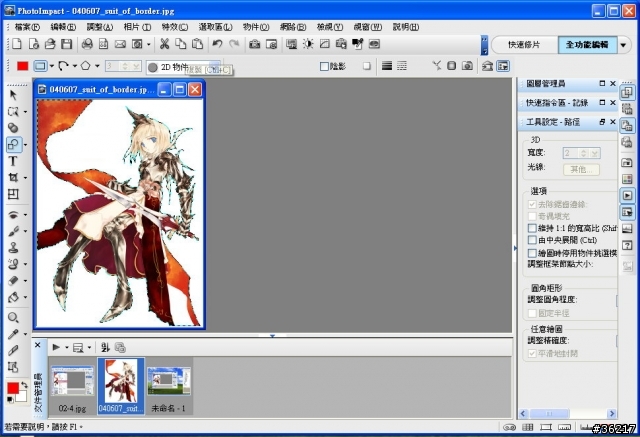640x437 pixels.
Task: Click the Open file folder icon
Action: (50, 44)
